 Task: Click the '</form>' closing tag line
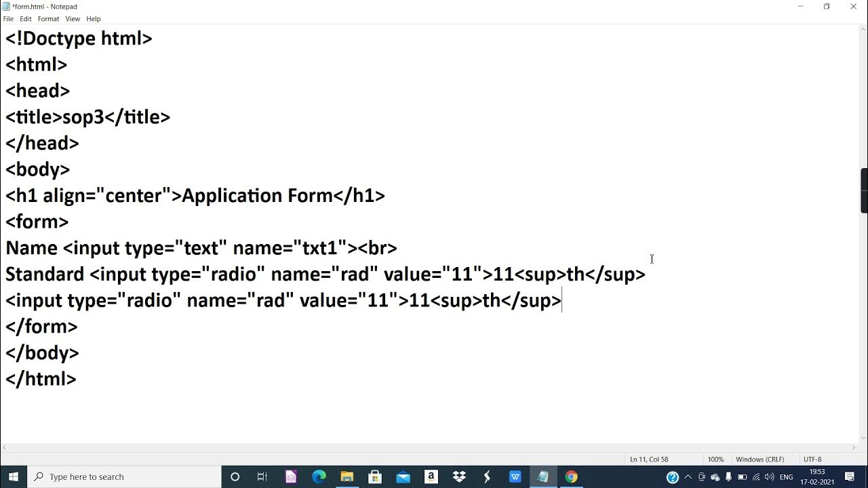pyautogui.click(x=41, y=327)
